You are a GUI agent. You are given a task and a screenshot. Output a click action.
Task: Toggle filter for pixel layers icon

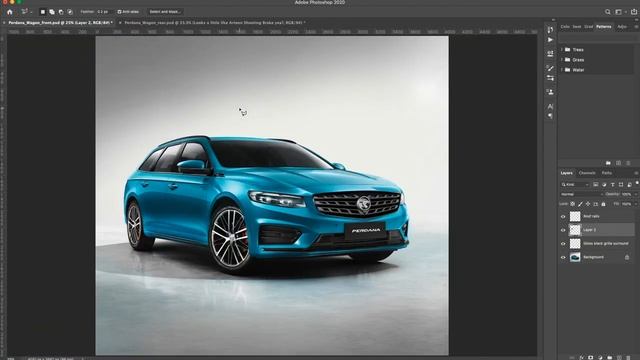596,185
